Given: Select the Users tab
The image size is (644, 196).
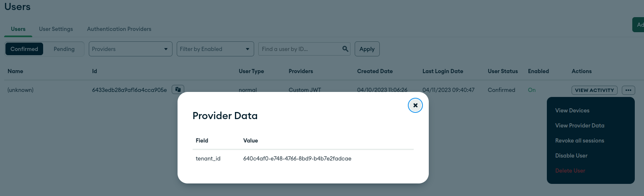Looking at the screenshot, I should point(18,29).
